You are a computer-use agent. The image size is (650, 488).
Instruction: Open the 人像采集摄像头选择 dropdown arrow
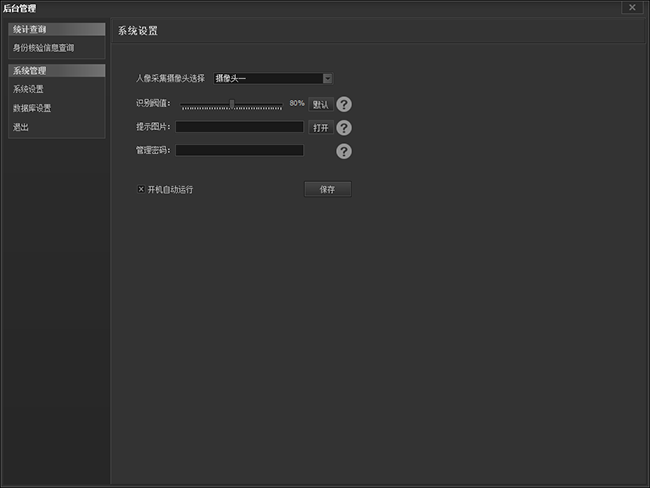click(328, 78)
